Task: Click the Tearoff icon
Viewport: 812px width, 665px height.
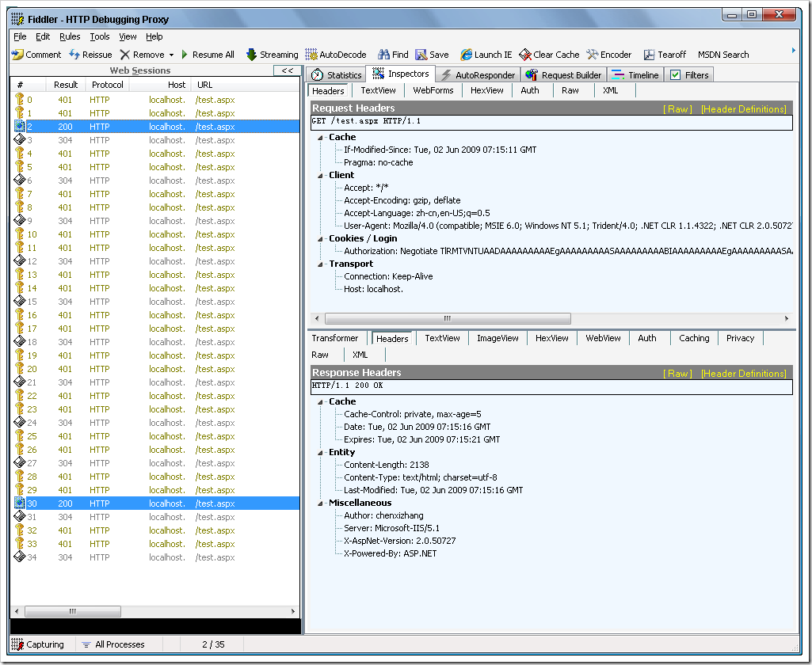Action: pos(649,55)
